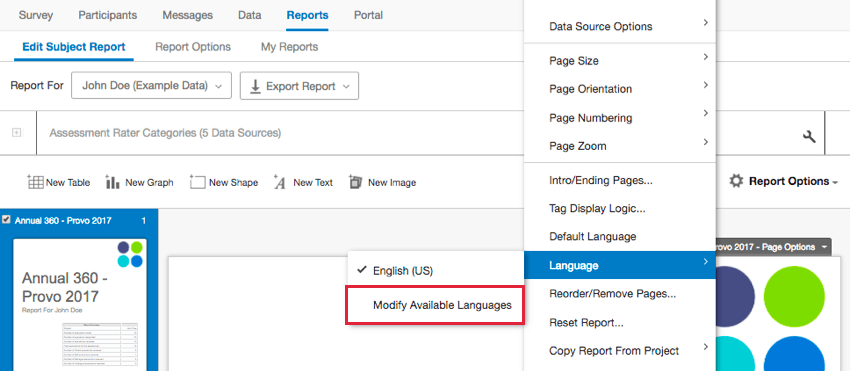
Task: Select the Annual 360 page thumbnail
Action: (x=80, y=304)
